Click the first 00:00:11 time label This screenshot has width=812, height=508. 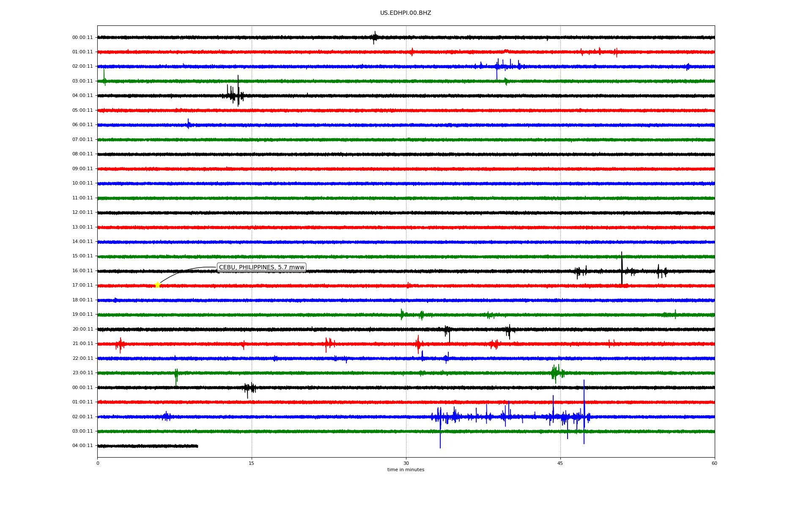[x=82, y=37]
